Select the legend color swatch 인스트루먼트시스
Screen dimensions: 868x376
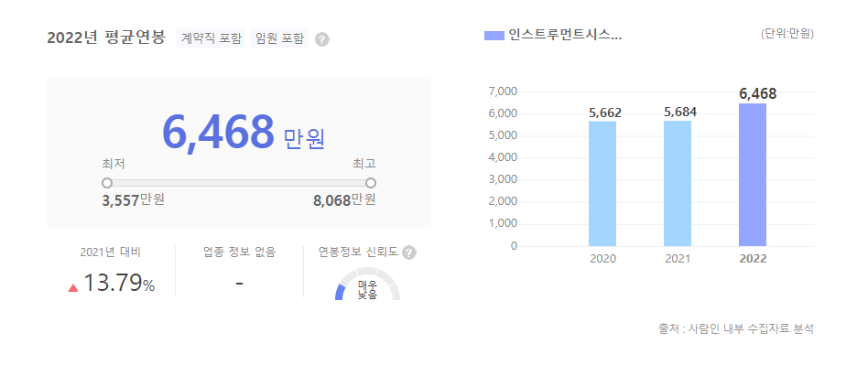(x=494, y=36)
